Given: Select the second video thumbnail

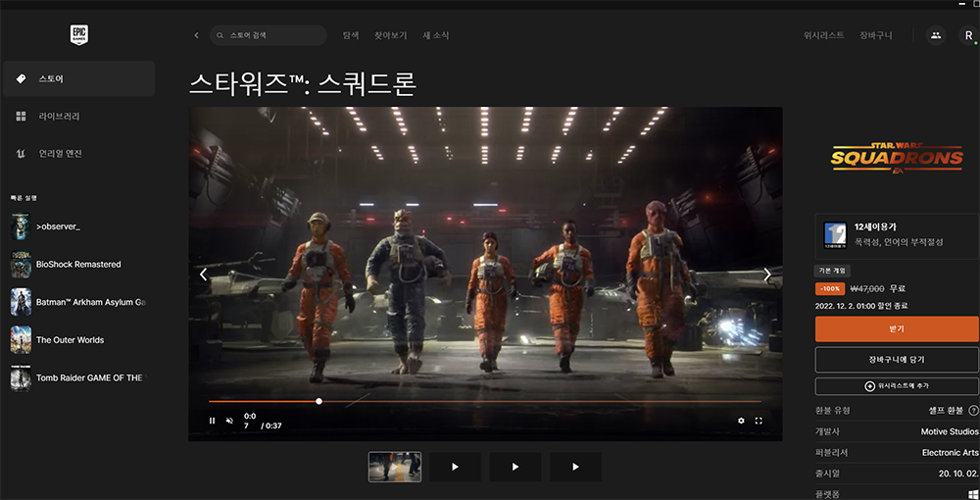Looking at the screenshot, I should (x=455, y=467).
